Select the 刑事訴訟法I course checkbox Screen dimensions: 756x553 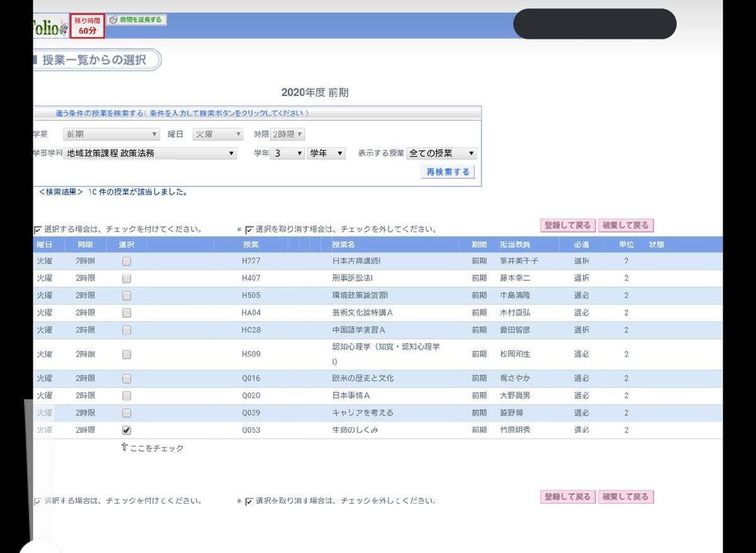126,278
